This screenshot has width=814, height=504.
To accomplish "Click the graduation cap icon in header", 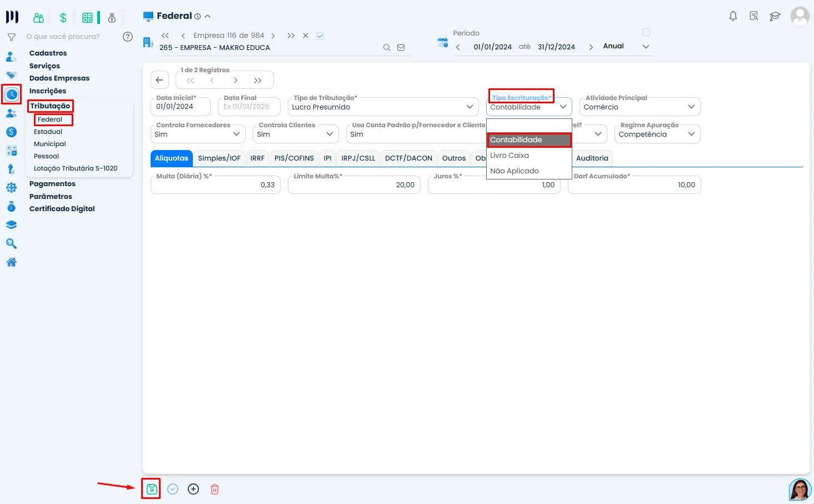I will [775, 16].
